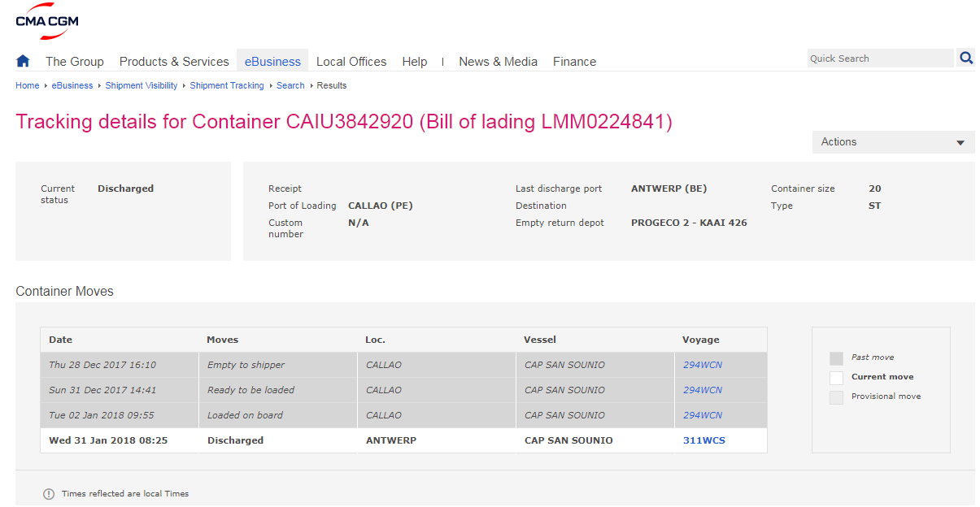Click the home icon in navigation bar
The height and width of the screenshot is (507, 980).
[x=23, y=61]
